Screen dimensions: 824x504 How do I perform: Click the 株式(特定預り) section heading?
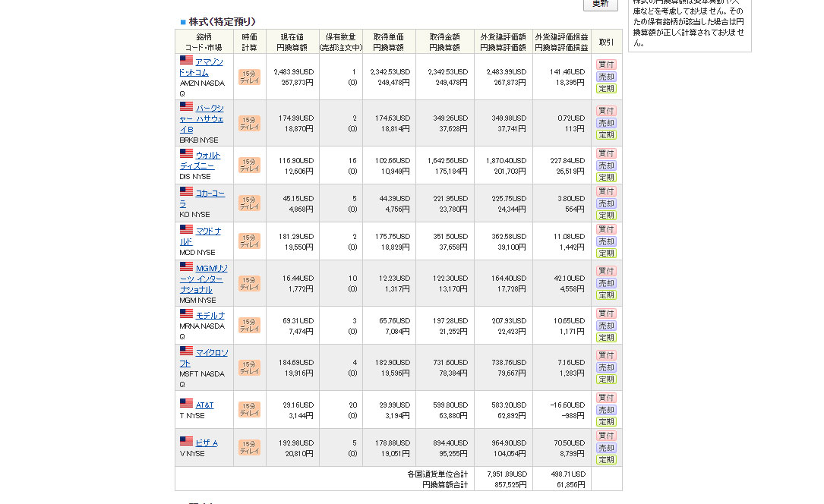pos(222,21)
